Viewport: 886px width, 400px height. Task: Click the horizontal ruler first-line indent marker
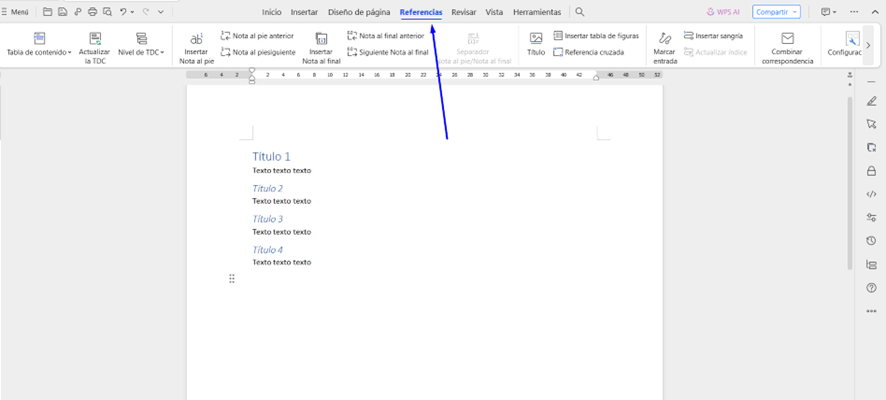252,71
